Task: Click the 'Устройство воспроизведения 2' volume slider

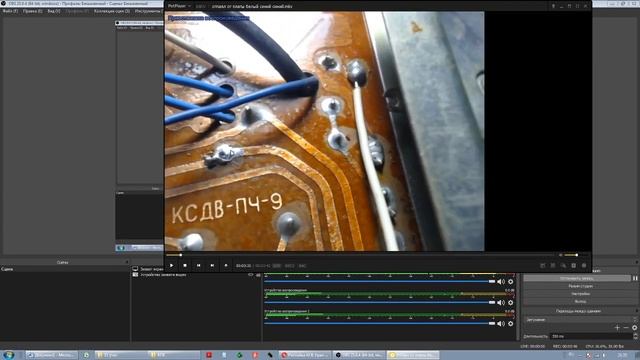Action: coord(380,324)
